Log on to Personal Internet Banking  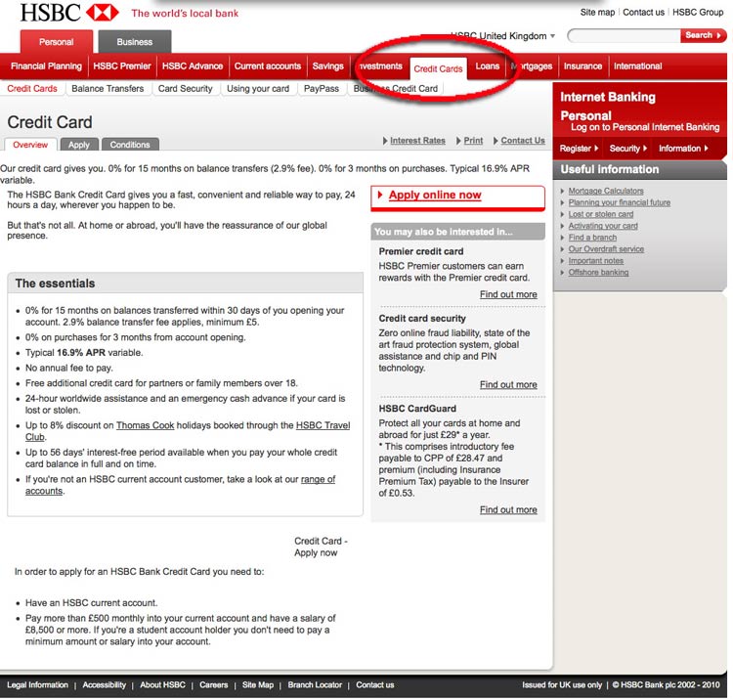(645, 127)
